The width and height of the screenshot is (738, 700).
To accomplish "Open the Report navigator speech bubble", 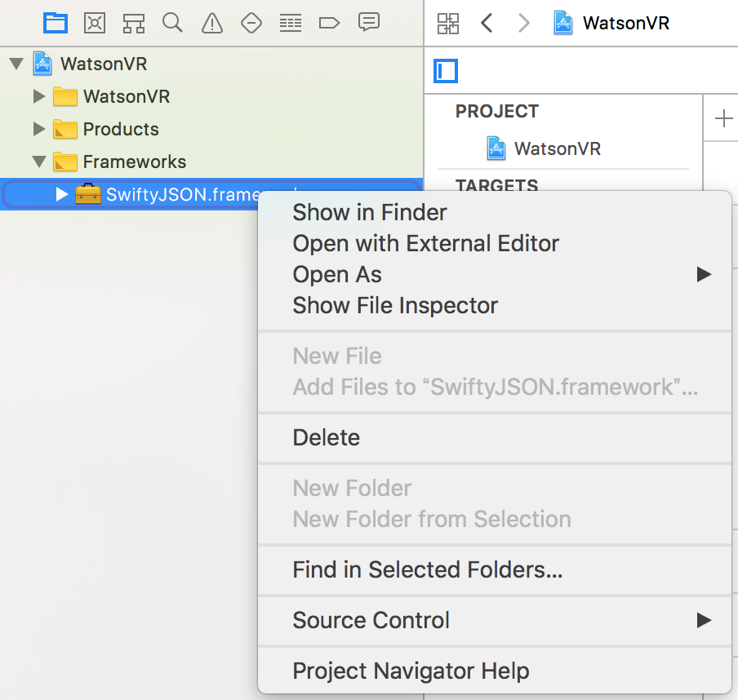I will (x=368, y=22).
